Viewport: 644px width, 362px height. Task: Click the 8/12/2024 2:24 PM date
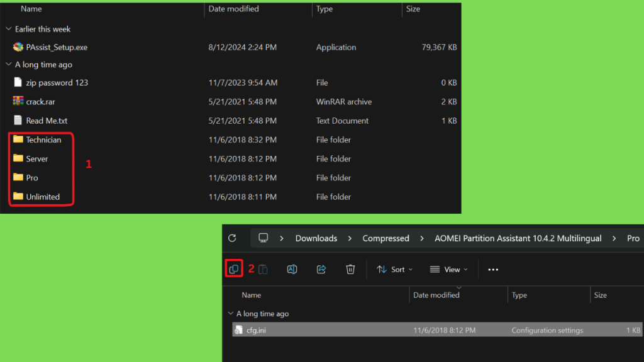point(242,47)
